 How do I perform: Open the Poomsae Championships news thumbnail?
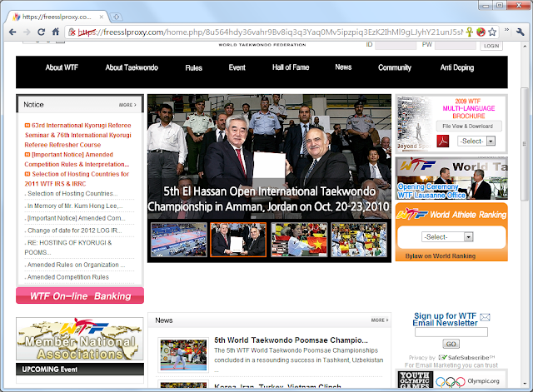coord(183,355)
